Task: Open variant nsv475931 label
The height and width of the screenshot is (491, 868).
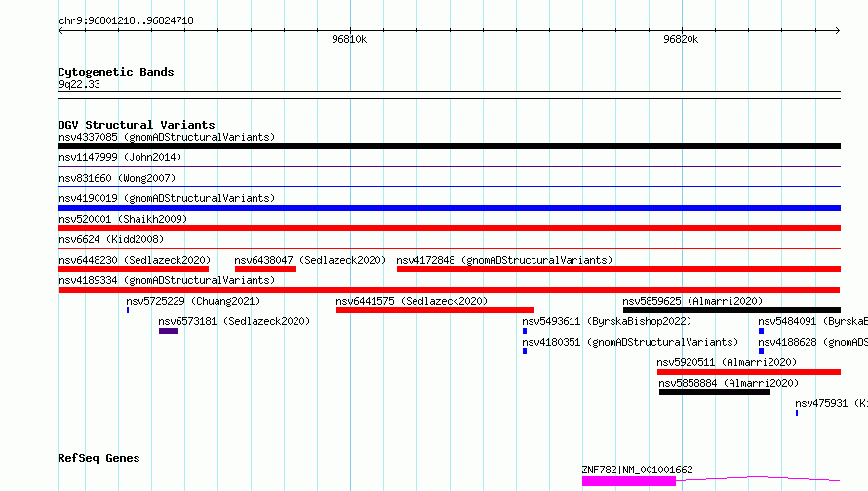Action: tap(831, 403)
